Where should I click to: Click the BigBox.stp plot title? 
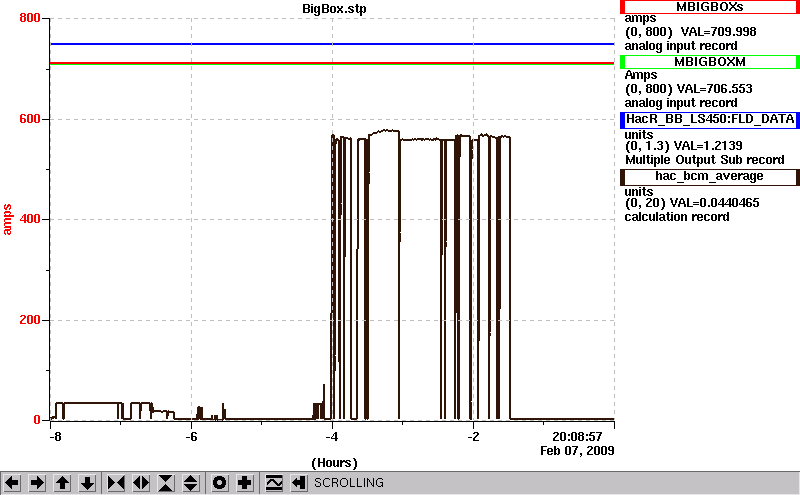334,9
